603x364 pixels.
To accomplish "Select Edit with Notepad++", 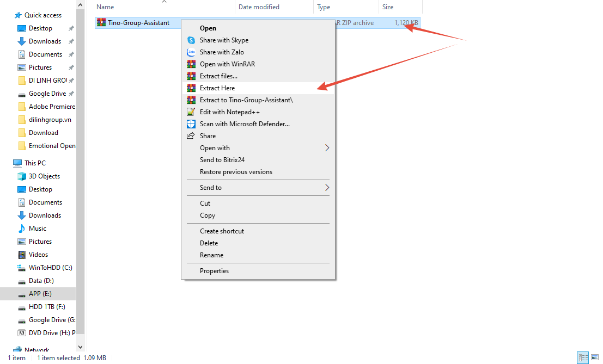I will pyautogui.click(x=258, y=112).
